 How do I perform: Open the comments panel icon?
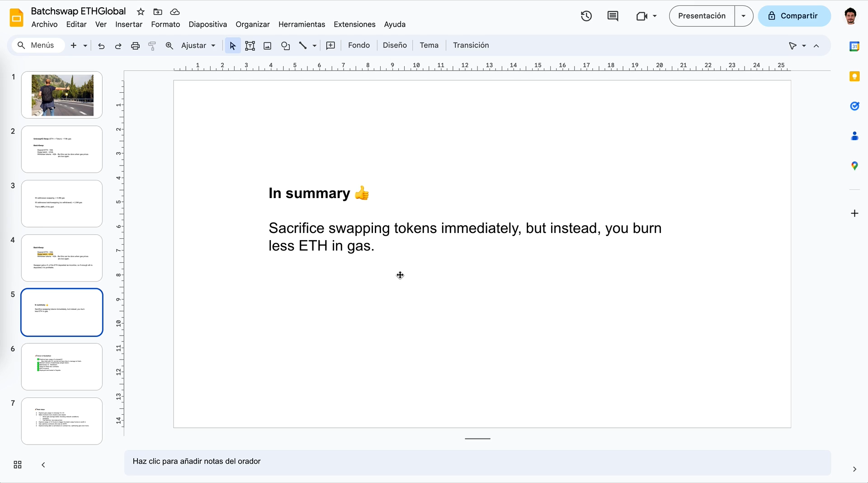[x=613, y=16]
